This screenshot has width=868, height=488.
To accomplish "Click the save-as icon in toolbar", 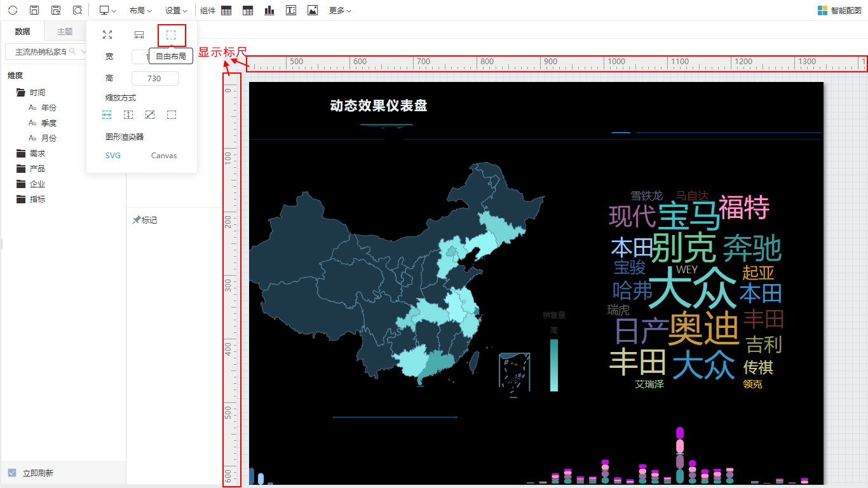I will click(x=56, y=10).
